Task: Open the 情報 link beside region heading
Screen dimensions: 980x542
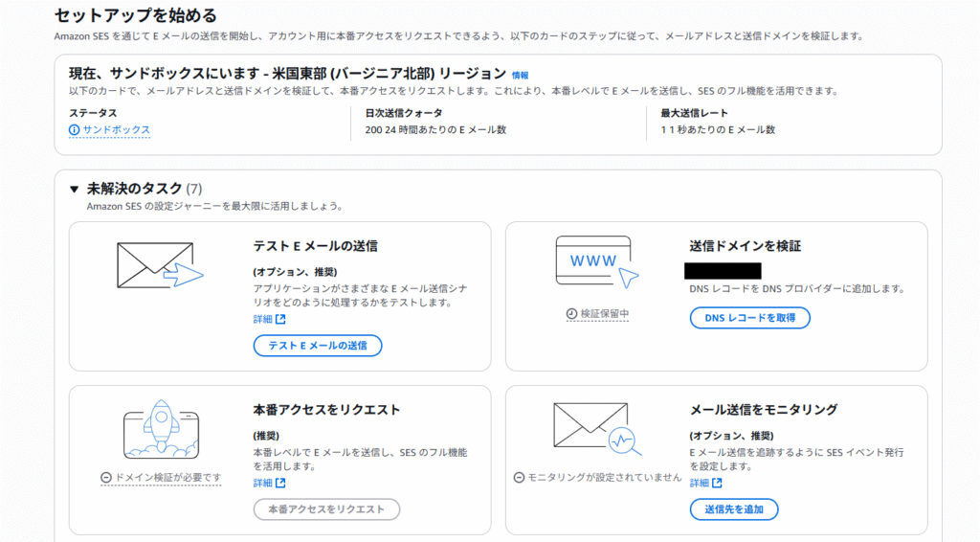Action: pos(520,76)
